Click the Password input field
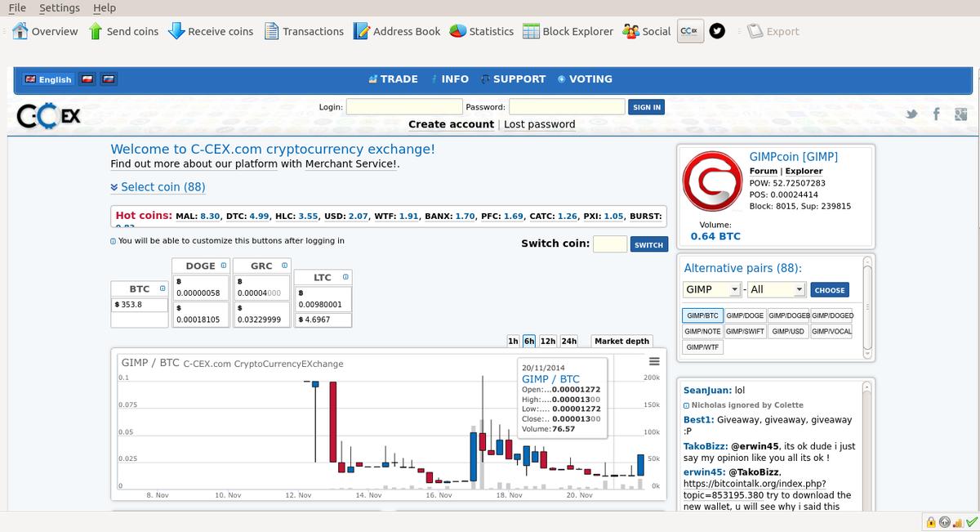 [567, 107]
